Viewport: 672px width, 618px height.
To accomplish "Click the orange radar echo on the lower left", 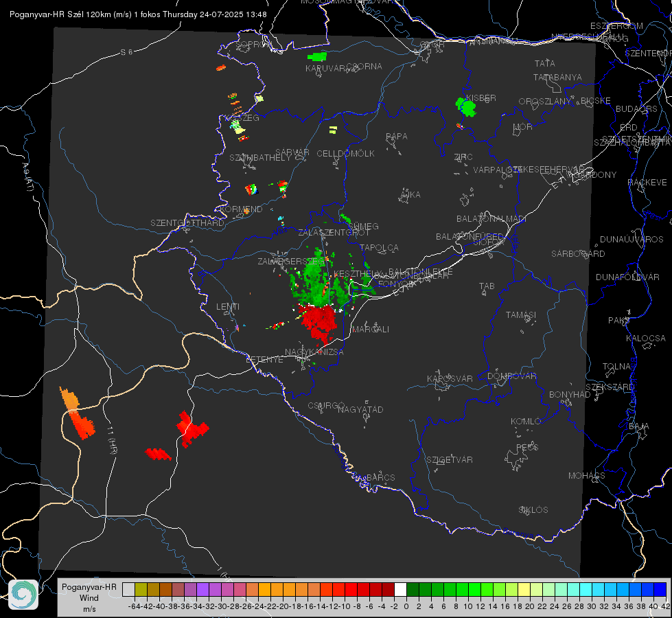I will click(x=77, y=413).
